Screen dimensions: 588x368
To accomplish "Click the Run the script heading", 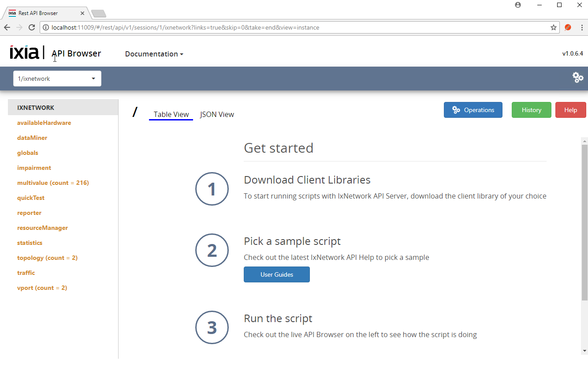I will 278,319.
